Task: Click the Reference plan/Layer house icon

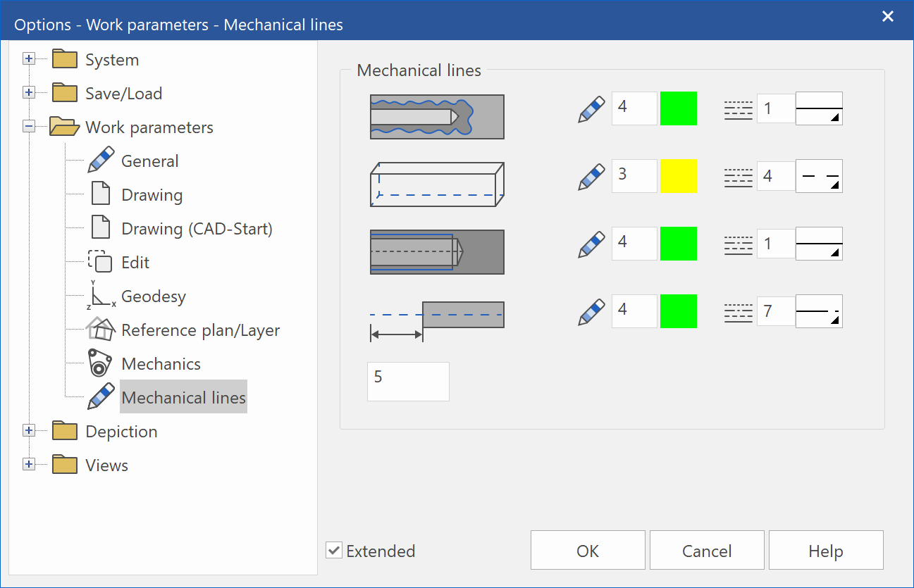Action: 101,330
